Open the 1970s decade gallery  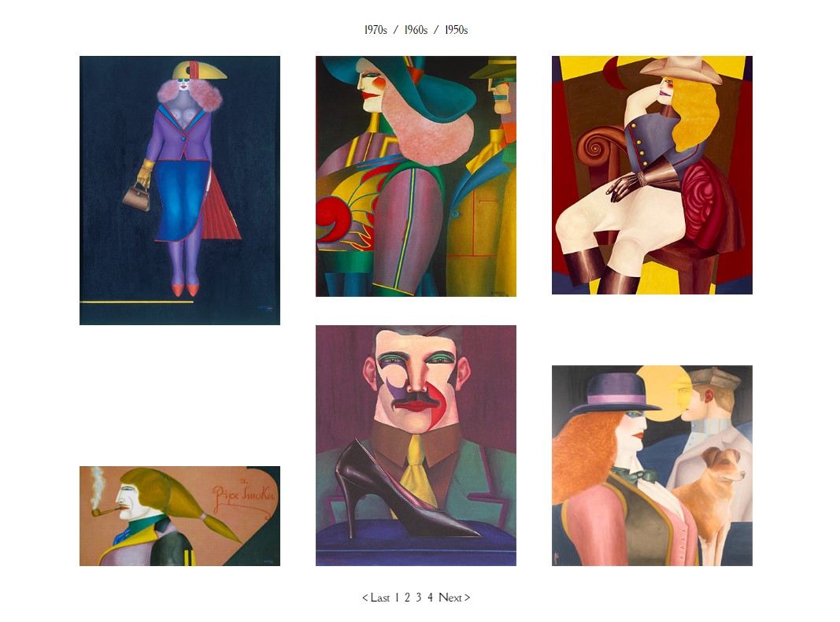(376, 30)
